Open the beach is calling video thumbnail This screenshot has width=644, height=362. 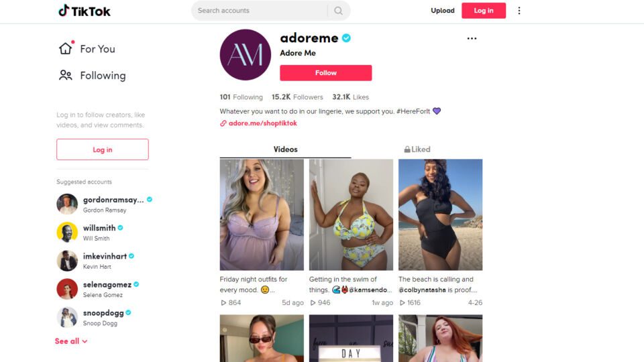click(x=440, y=215)
